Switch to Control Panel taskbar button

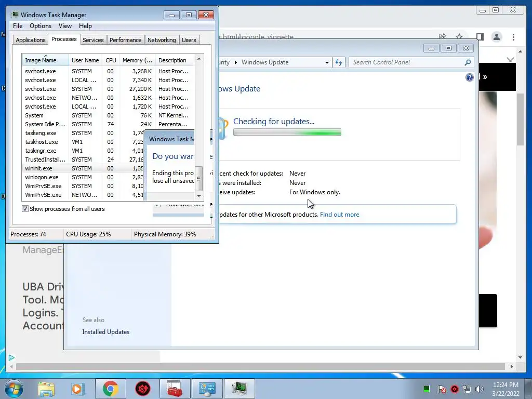point(207,389)
